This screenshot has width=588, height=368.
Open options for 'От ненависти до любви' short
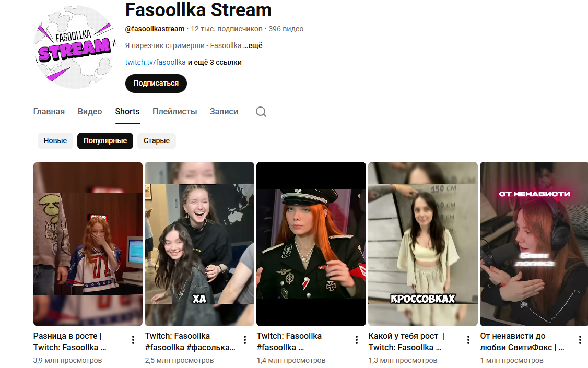click(x=580, y=340)
